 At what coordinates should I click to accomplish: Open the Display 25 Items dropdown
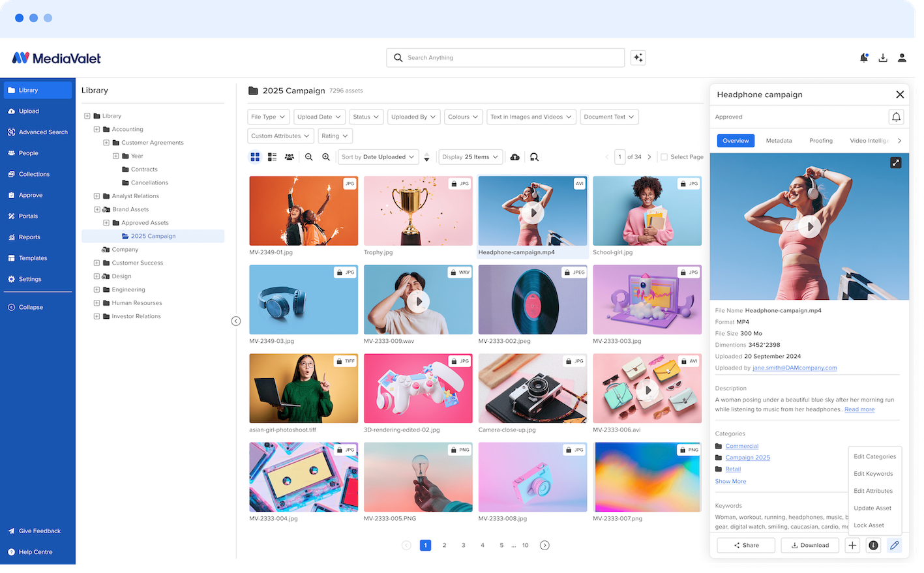[x=469, y=157]
